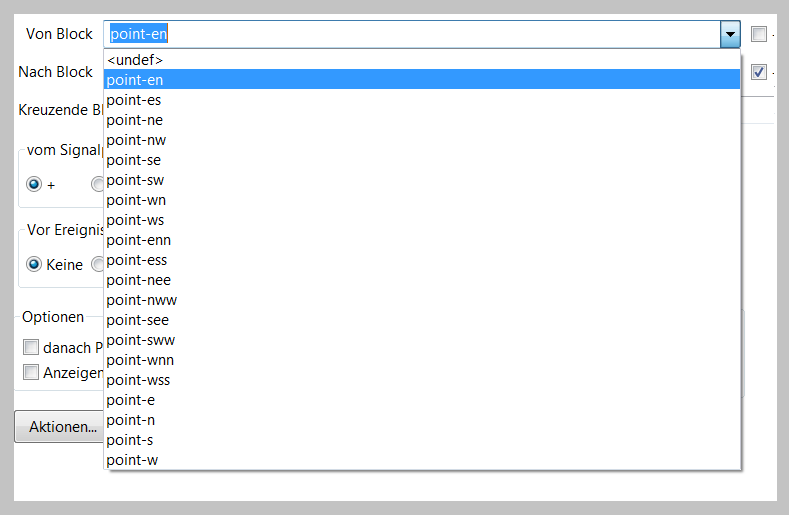Toggle the danach checkbox under Optionen

(31, 348)
